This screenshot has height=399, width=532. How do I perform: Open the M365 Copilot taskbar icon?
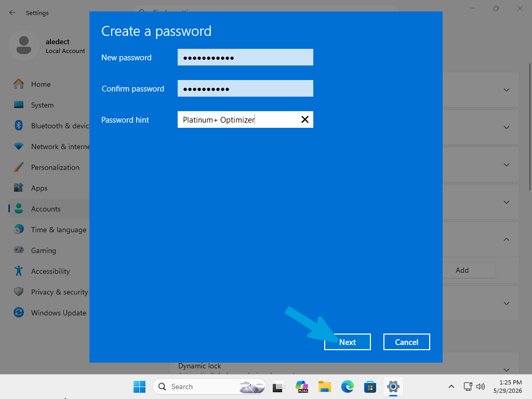(302, 387)
